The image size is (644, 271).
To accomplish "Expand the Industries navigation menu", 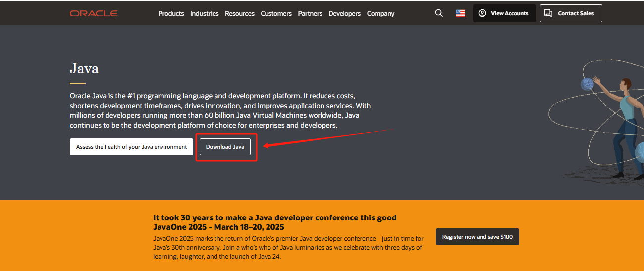I will (204, 13).
